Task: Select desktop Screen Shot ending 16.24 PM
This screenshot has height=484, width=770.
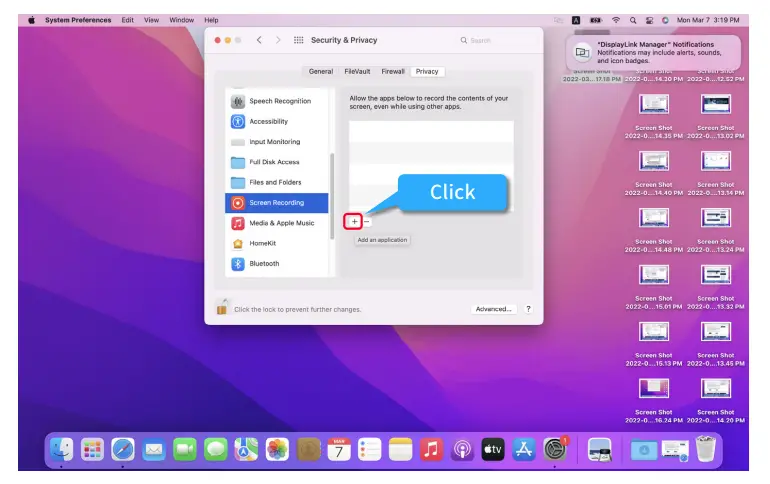Action: coord(654,401)
